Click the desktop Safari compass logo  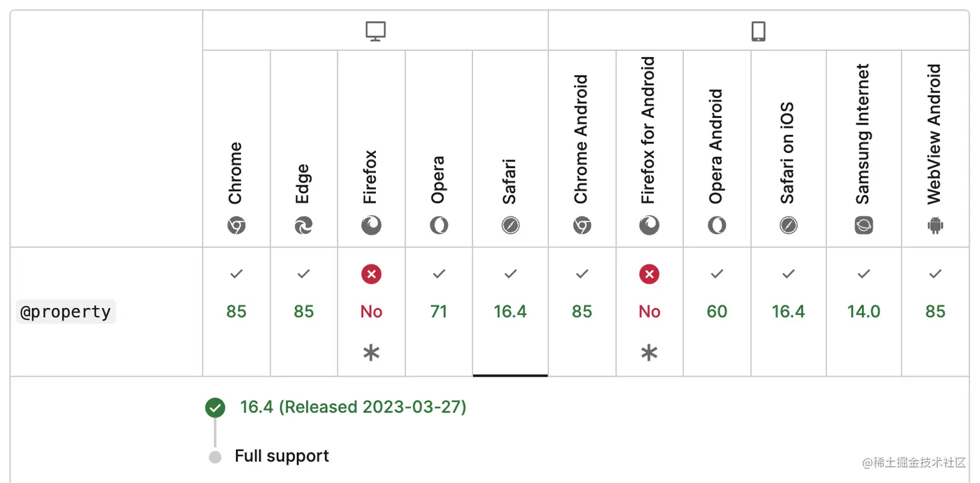(x=510, y=226)
